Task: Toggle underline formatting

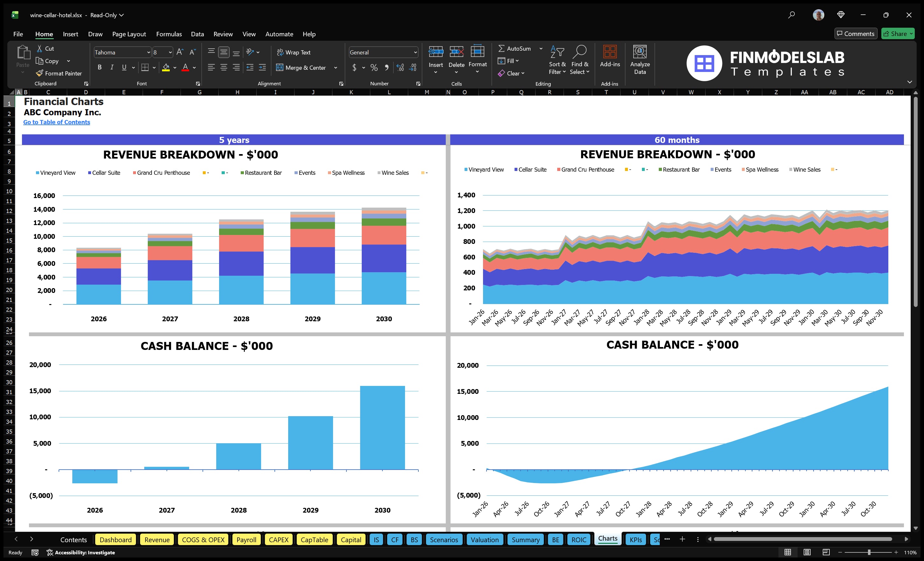Action: point(124,67)
